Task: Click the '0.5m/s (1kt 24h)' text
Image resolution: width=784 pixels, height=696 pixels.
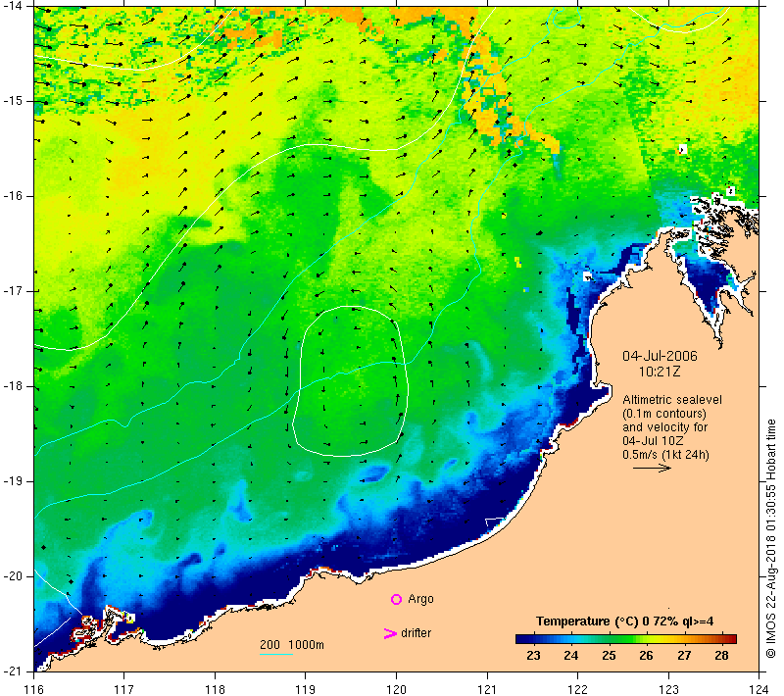Action: point(665,455)
